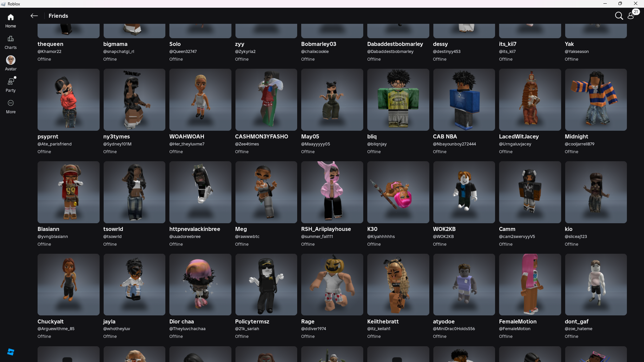Open the search magnifier icon
The image size is (644, 362).
pos(619,16)
